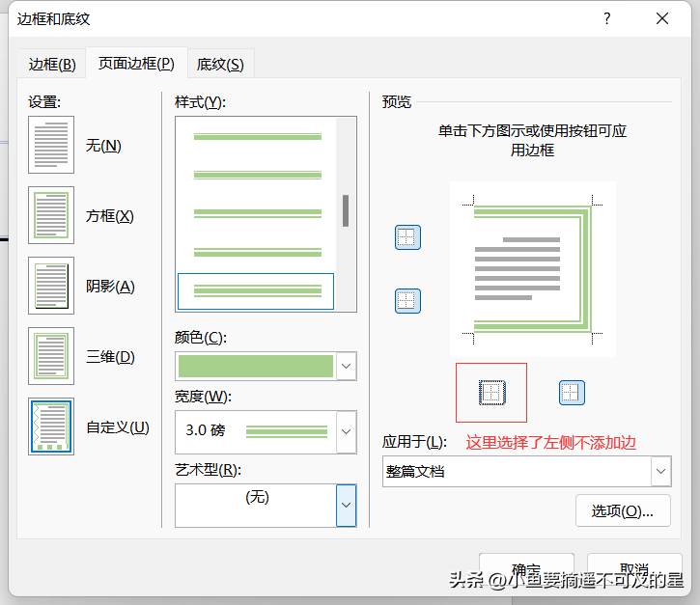
Task: Select the top line style in 样式 list
Action: [257, 137]
